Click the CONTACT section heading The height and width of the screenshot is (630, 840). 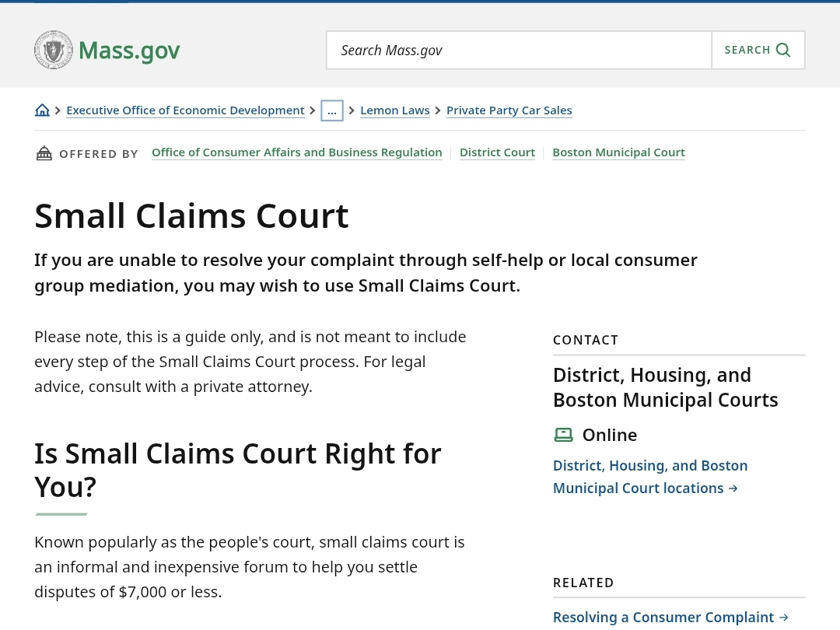click(586, 340)
